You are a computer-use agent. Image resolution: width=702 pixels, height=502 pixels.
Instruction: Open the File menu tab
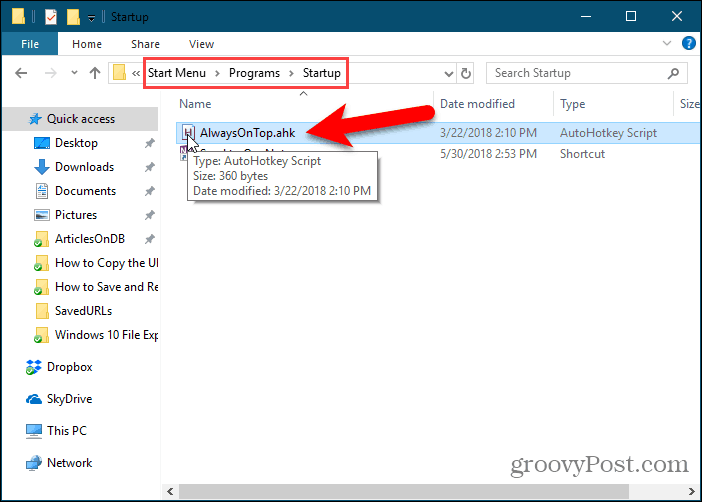coord(30,44)
